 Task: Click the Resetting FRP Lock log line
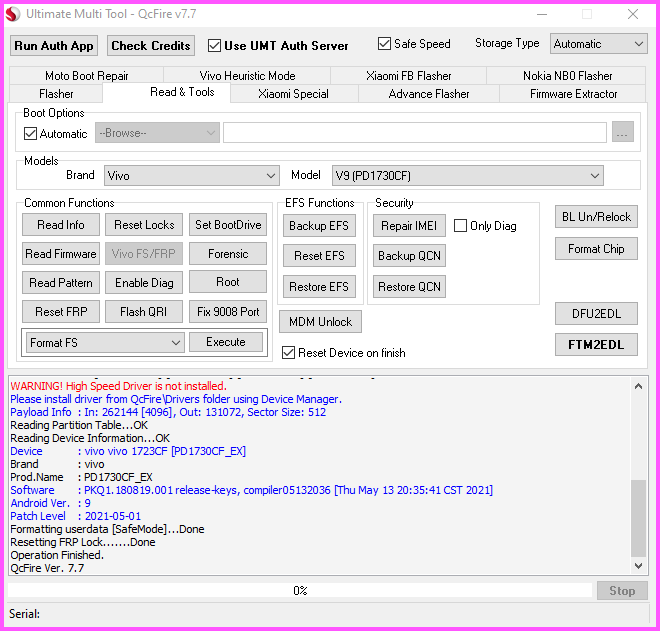tap(83, 542)
